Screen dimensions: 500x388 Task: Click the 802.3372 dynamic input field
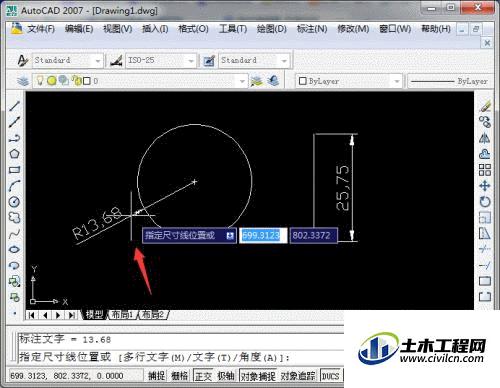[x=314, y=236]
